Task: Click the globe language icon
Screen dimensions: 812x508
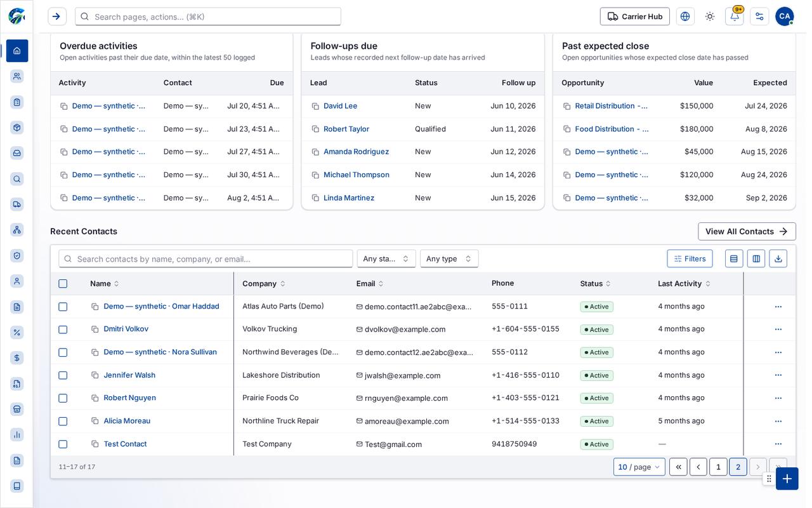Action: coord(685,17)
